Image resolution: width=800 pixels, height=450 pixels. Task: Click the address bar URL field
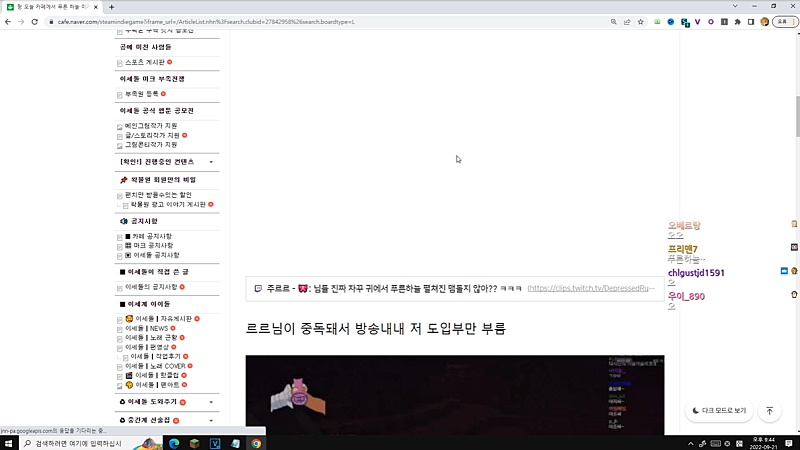(327, 22)
